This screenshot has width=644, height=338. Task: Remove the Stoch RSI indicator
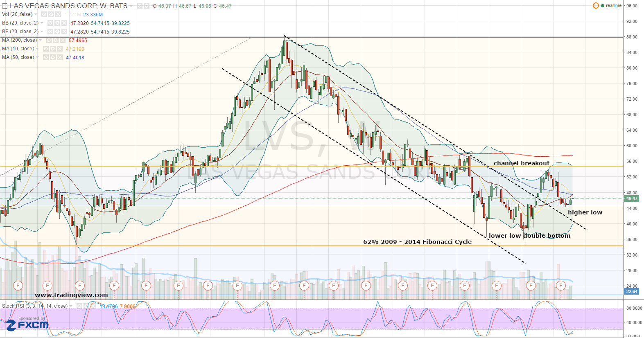(93, 306)
